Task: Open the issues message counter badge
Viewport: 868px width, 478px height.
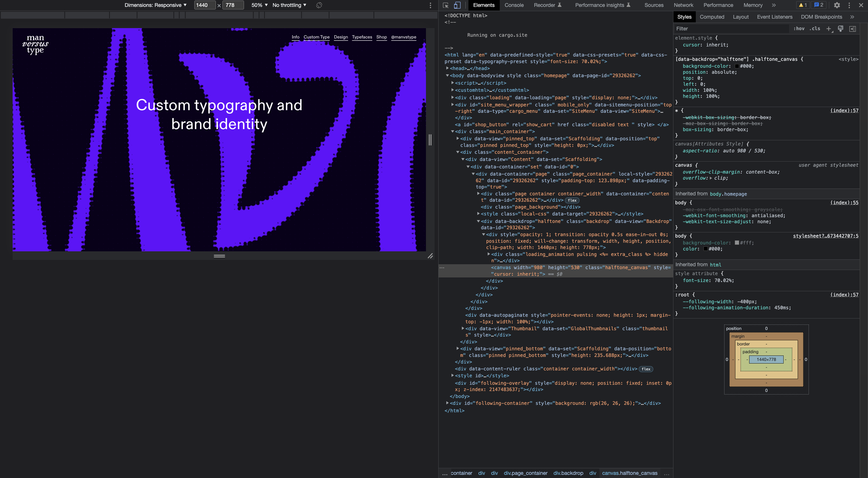Action: [x=819, y=5]
